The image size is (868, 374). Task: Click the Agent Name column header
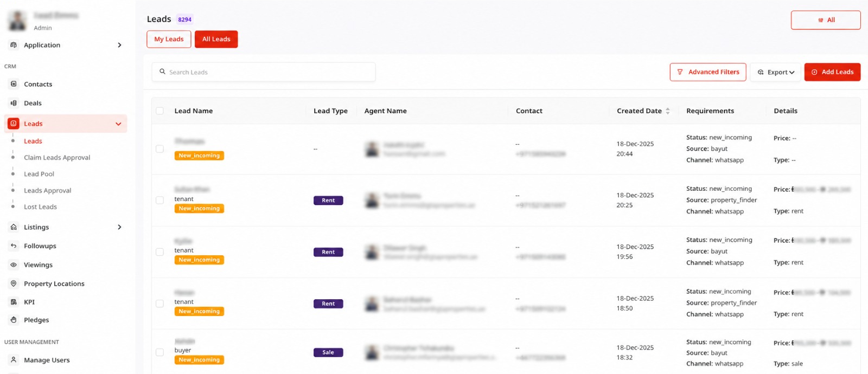click(x=386, y=111)
